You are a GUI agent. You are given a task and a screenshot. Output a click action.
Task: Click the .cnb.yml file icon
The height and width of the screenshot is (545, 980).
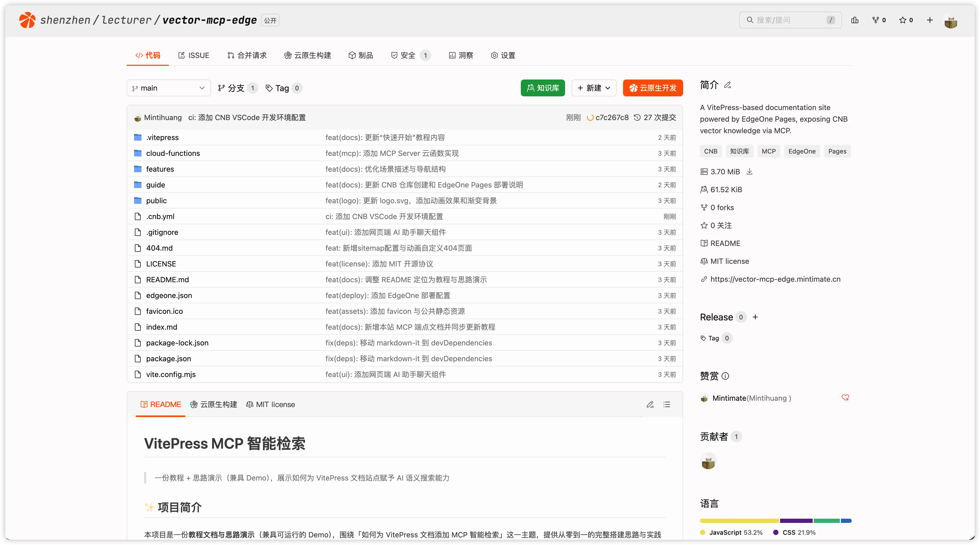point(138,216)
